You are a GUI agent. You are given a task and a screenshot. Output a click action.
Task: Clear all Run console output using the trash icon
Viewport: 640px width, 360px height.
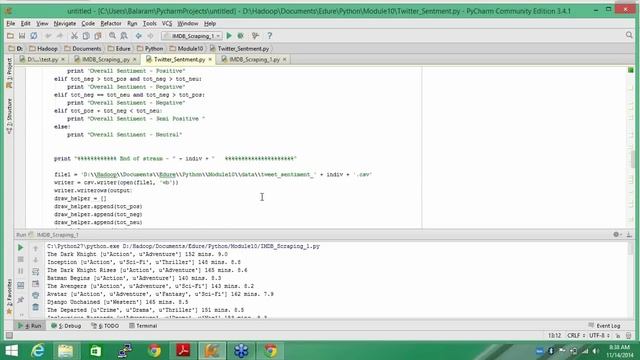click(36, 307)
